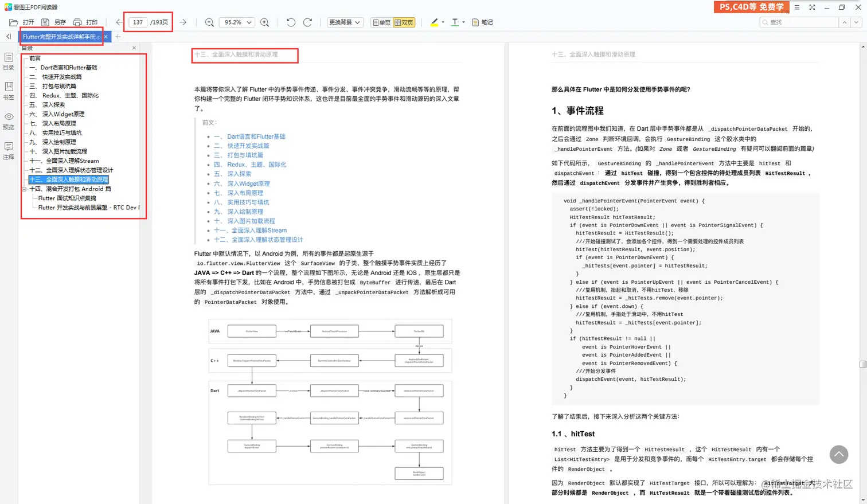Zoom in with plus magnifier
Screen dimensions: 867x504
pos(264,22)
